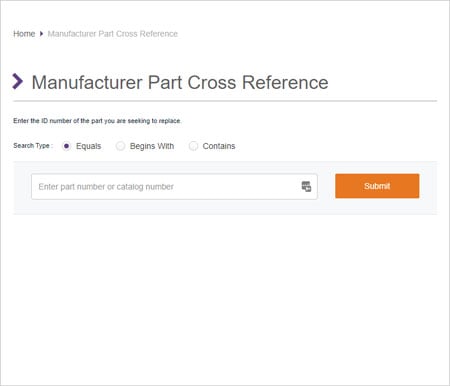This screenshot has width=450, height=386.
Task: Focus the part number input field
Action: [x=174, y=187]
